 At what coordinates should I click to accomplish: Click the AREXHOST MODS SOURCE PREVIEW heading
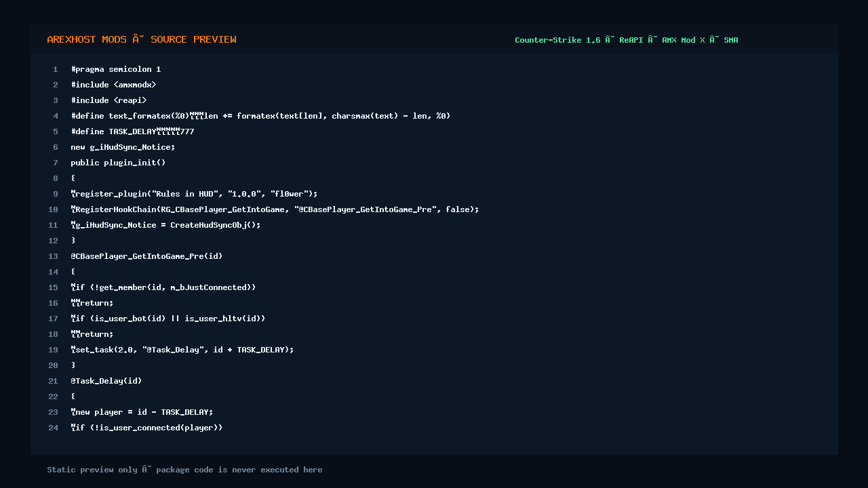(142, 39)
